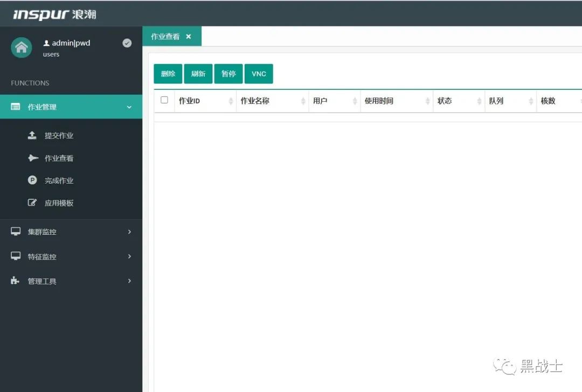582x392 pixels.
Task: Click the 用户 column header text
Action: [320, 101]
